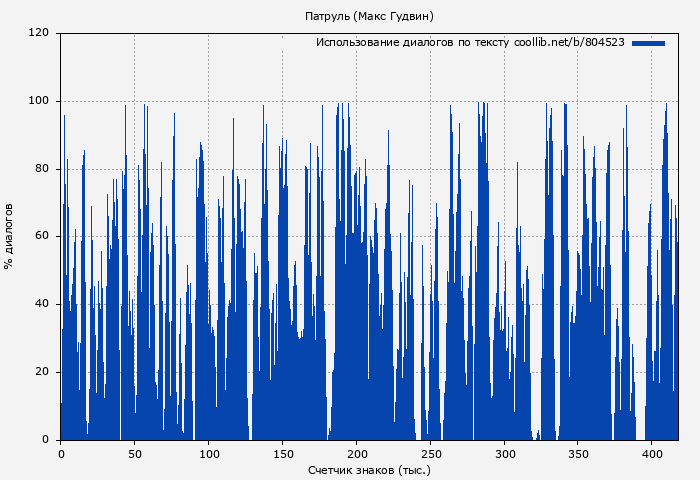The width and height of the screenshot is (700, 480).
Task: Click the 40 tick label on y-axis
Action: click(x=42, y=304)
